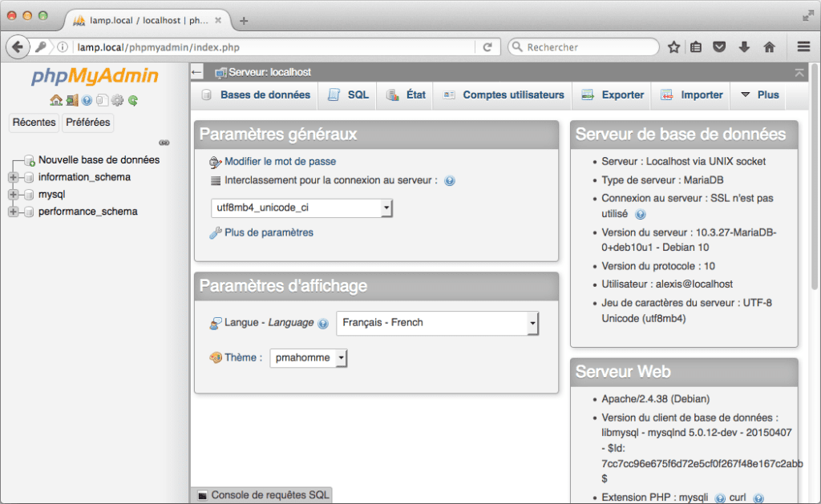The width and height of the screenshot is (821, 504).
Task: Open the Comptes utilisateurs tab
Action: click(x=513, y=95)
